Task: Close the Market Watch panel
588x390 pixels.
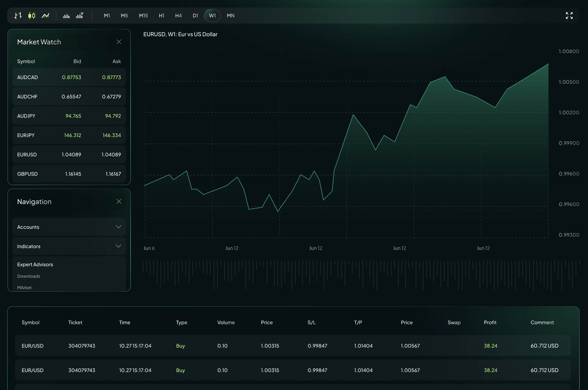Action: pos(119,42)
